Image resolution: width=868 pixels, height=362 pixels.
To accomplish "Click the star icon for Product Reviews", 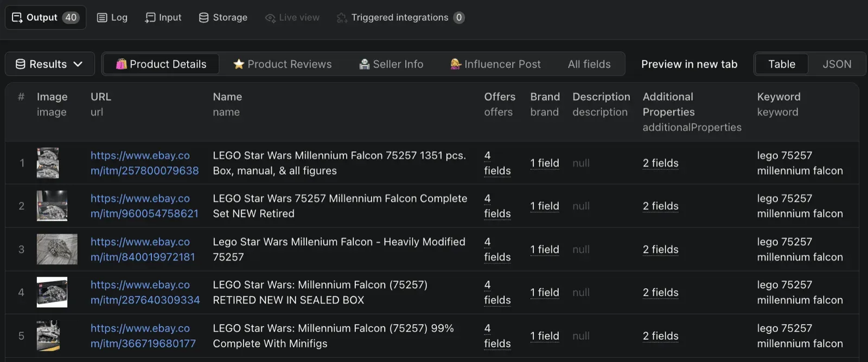I will tap(239, 64).
